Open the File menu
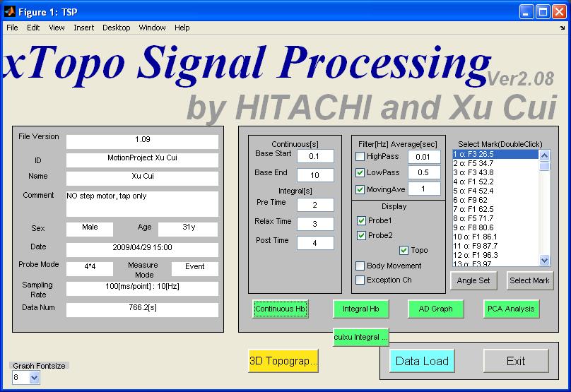The image size is (571, 392). [12, 28]
